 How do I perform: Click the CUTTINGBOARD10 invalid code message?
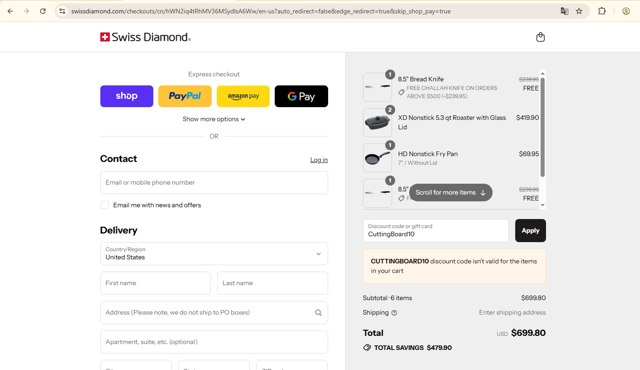pos(454,266)
